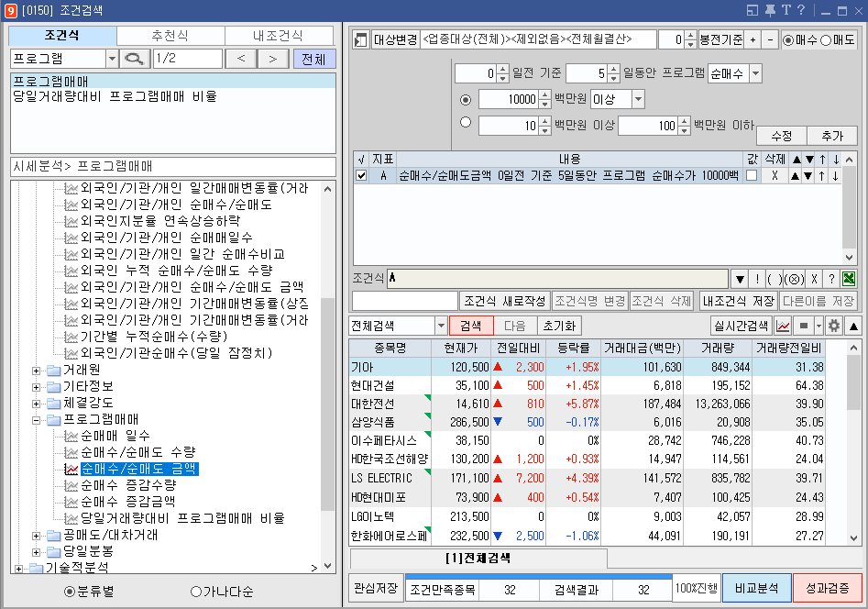This screenshot has height=609, width=868.
Task: Click the up stepper arrow on 10000 value
Action: (544, 94)
